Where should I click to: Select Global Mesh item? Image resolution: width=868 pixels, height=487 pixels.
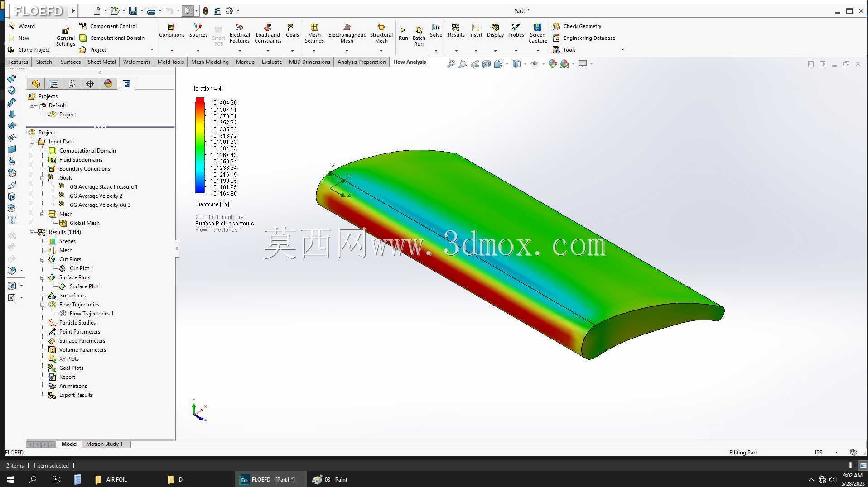[x=84, y=223]
